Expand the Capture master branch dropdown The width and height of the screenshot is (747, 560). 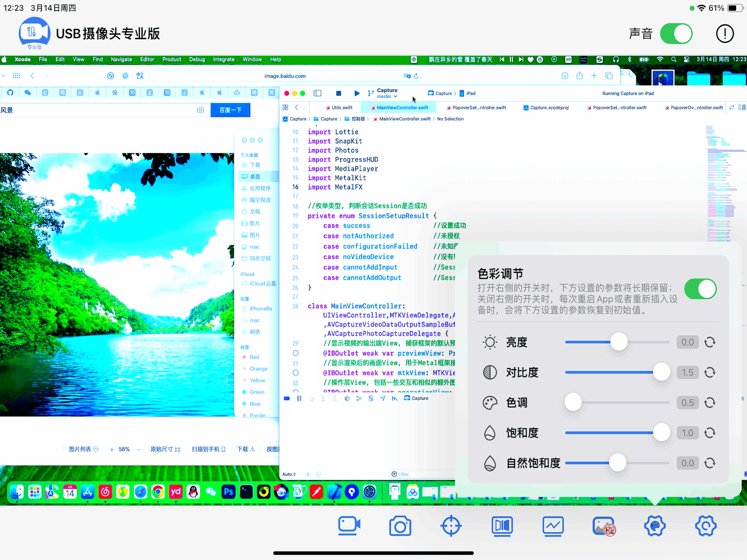387,96
